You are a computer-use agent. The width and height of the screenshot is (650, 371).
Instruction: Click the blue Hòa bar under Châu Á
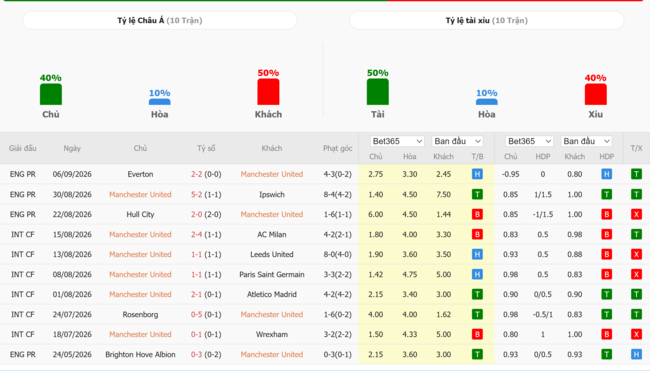point(160,102)
